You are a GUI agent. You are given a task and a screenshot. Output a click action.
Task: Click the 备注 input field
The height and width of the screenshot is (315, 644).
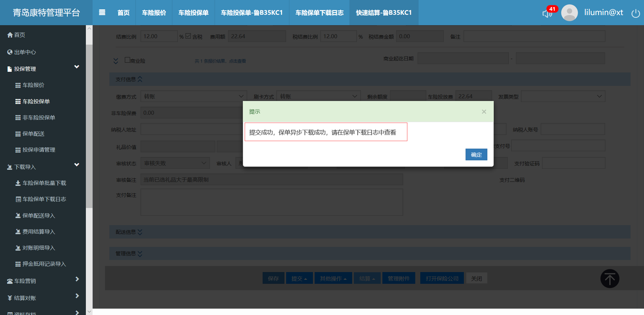tap(534, 36)
